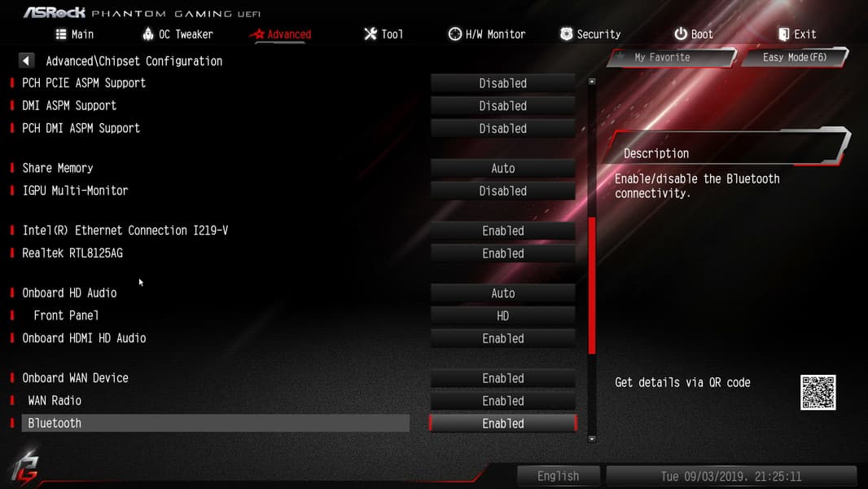Open OC Tweaker rocket icon

[148, 34]
